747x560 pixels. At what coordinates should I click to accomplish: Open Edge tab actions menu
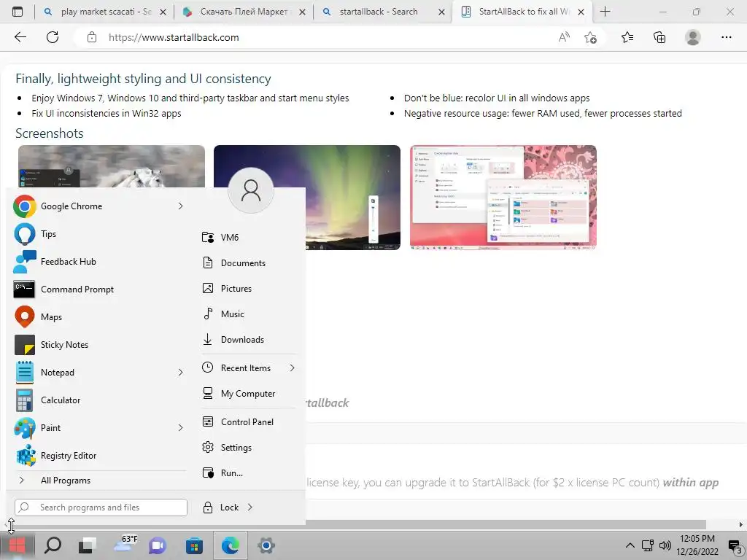click(x=18, y=12)
